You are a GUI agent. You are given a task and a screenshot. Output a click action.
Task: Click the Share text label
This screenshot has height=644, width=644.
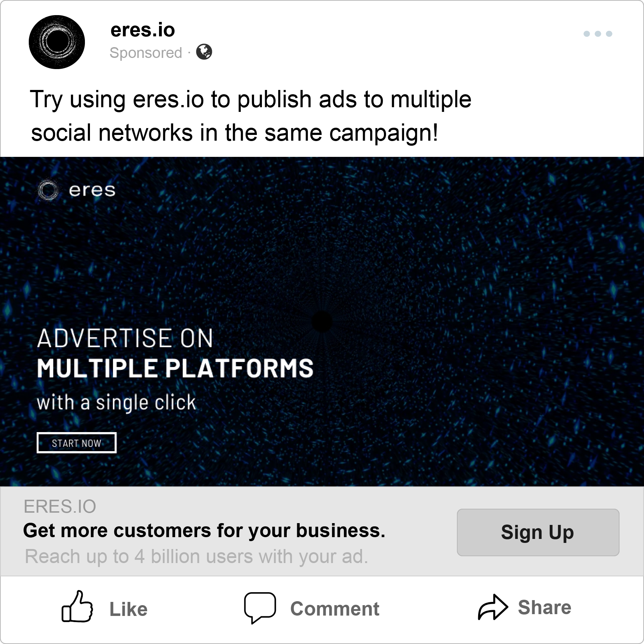[544, 607]
